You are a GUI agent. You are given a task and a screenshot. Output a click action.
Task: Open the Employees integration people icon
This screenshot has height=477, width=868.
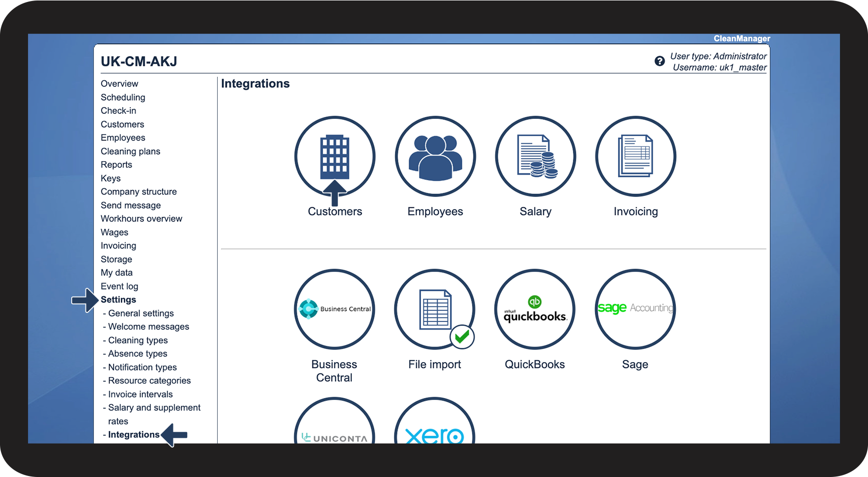pos(435,157)
